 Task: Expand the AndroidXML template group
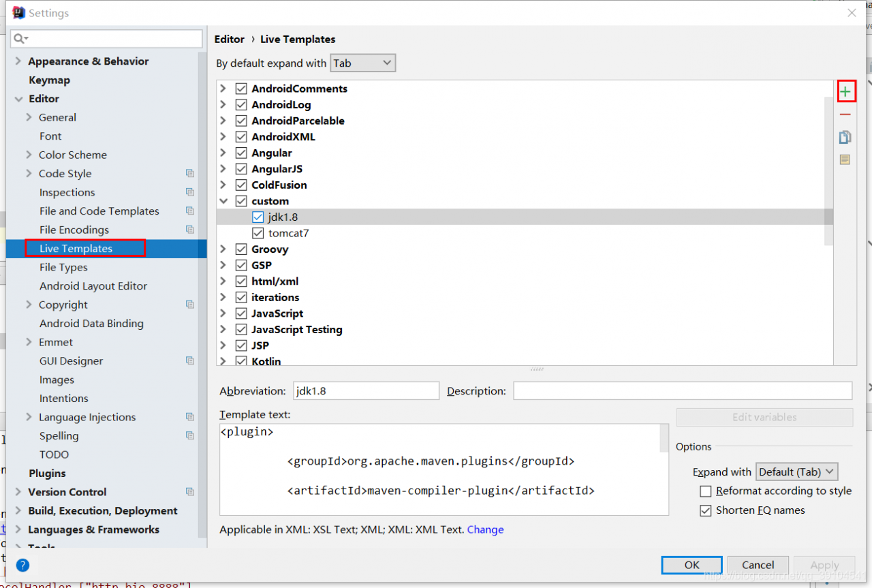223,137
